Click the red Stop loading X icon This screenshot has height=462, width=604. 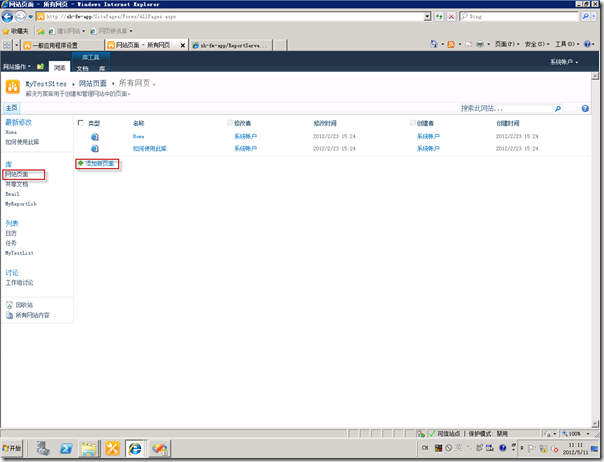pos(451,17)
